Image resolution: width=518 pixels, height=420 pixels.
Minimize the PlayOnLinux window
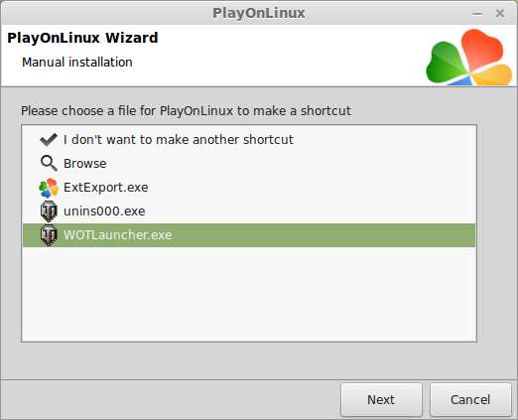(477, 14)
